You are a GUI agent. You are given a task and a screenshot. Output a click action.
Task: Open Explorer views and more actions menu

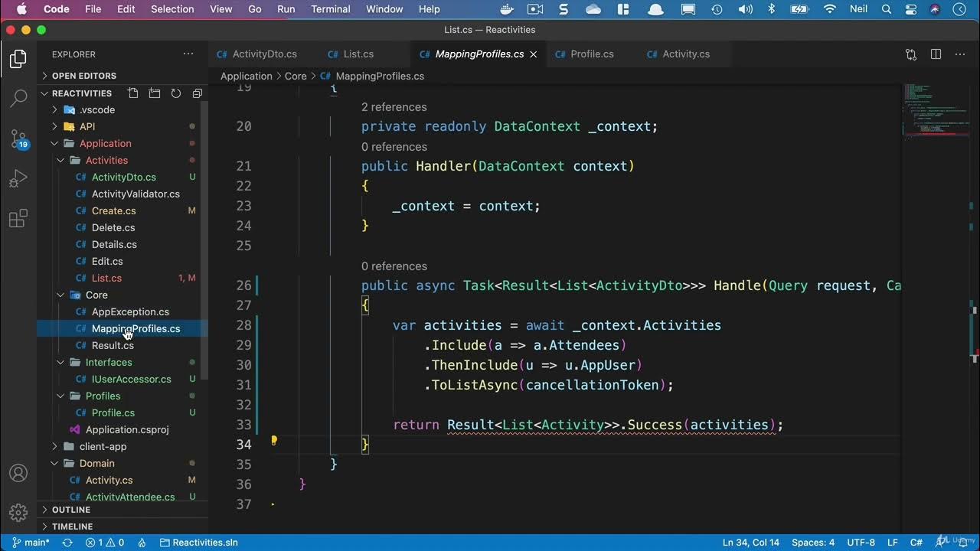tap(188, 54)
